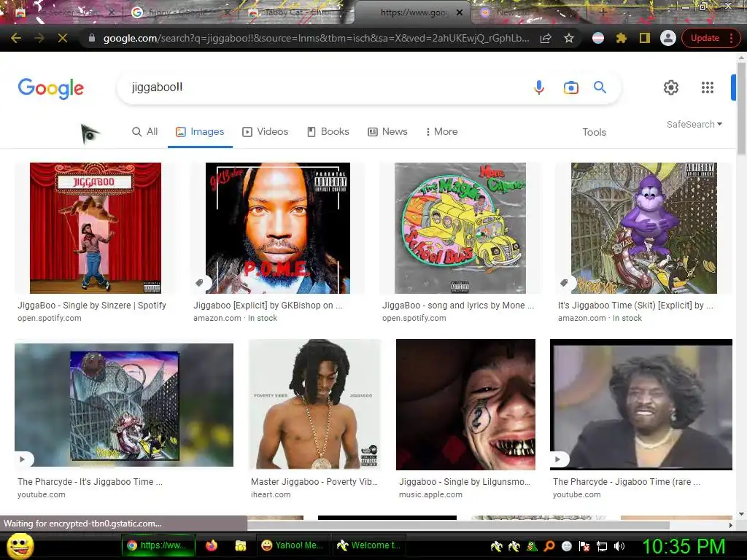Switch to the All results tab
Screen dimensions: 747x560
pos(145,132)
